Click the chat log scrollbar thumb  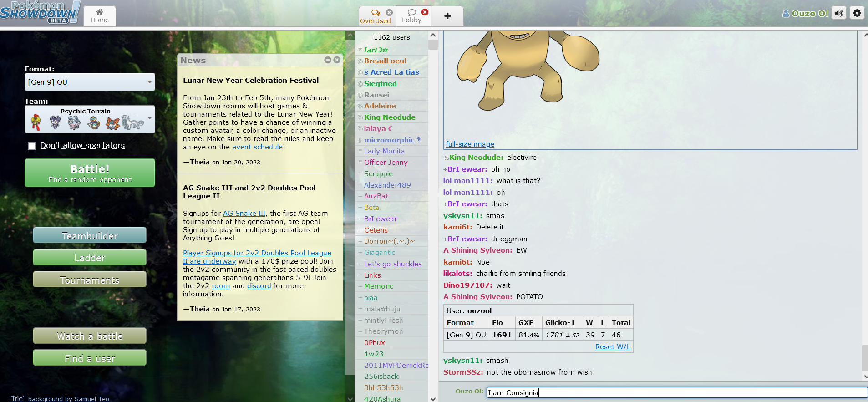pyautogui.click(x=865, y=358)
